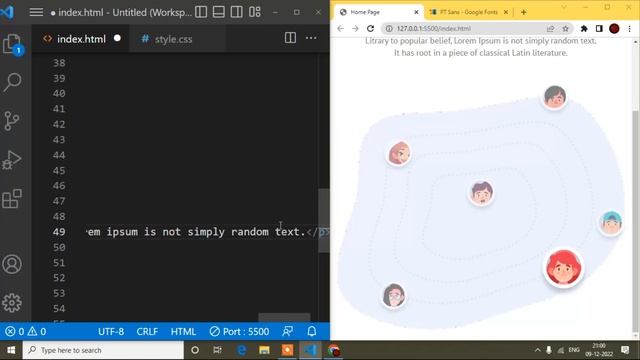
Task: Toggle the primary side bar layout icon
Action: point(201,12)
